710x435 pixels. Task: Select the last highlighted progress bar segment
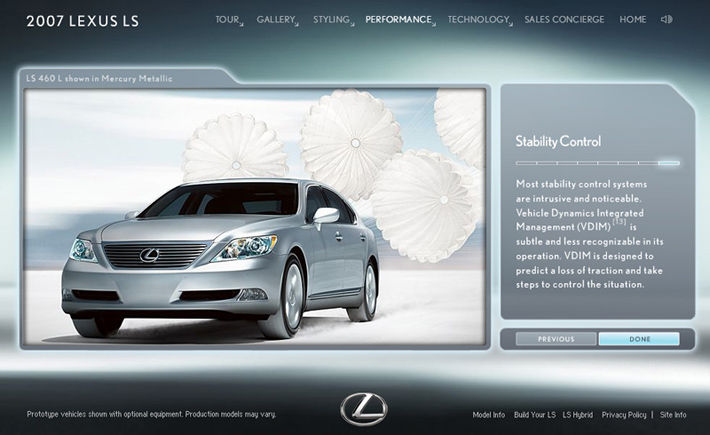pos(669,163)
